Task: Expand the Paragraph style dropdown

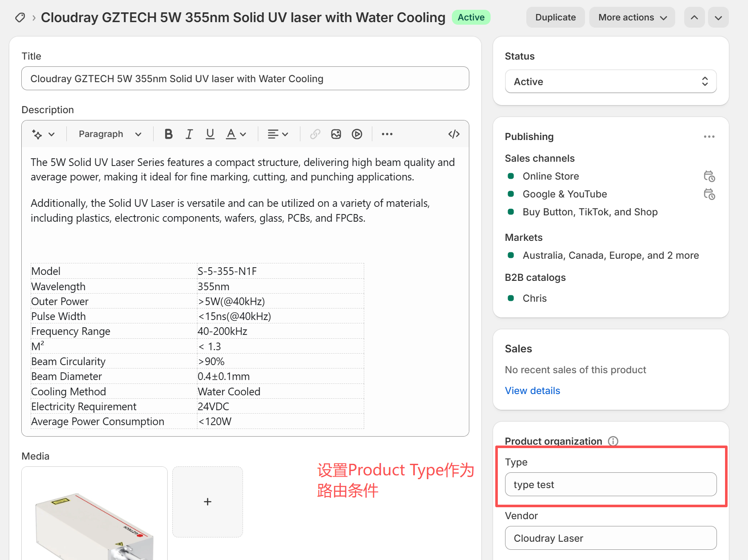Action: (x=110, y=134)
